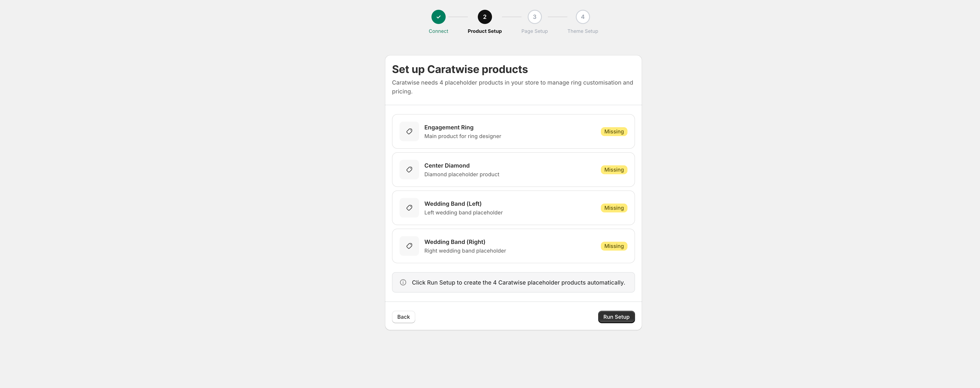Select step 4 Theme Setup circle

582,17
